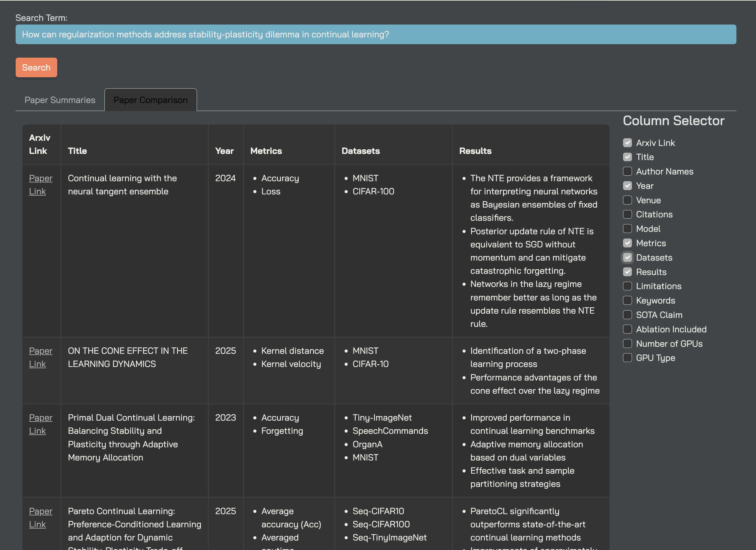
Task: Enable the Ablation Included column checkbox
Action: click(x=627, y=329)
